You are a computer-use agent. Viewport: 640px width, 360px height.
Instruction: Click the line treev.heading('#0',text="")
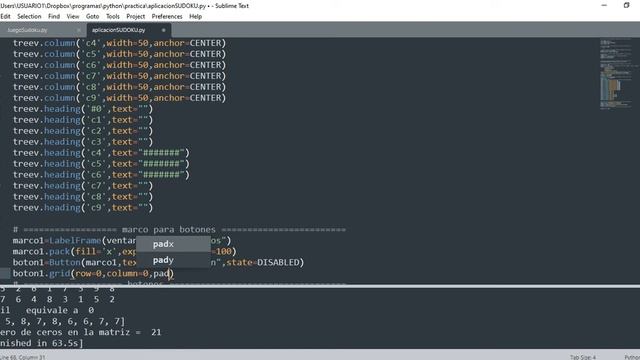pyautogui.click(x=83, y=109)
